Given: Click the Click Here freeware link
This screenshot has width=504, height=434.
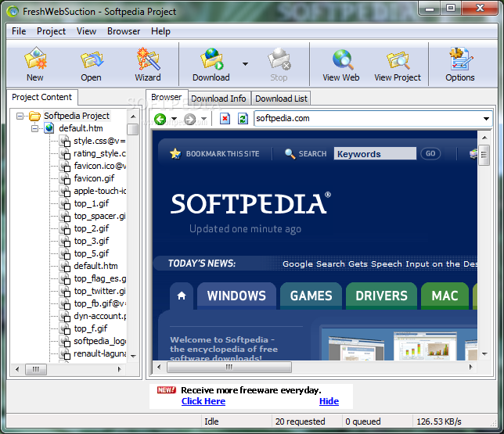Looking at the screenshot, I should point(203,401).
